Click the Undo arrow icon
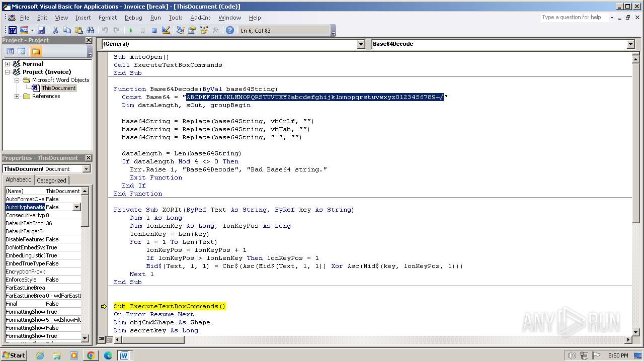This screenshot has height=362, width=644. pyautogui.click(x=105, y=31)
